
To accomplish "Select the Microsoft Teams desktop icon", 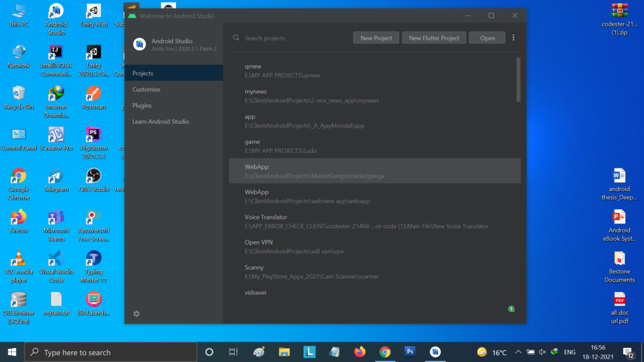I will tap(56, 226).
